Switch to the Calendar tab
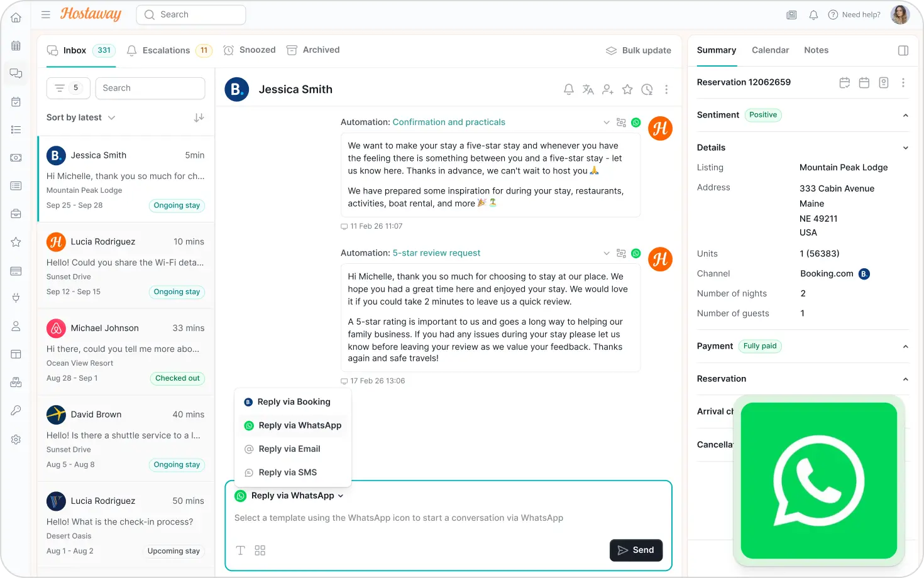 (x=770, y=50)
